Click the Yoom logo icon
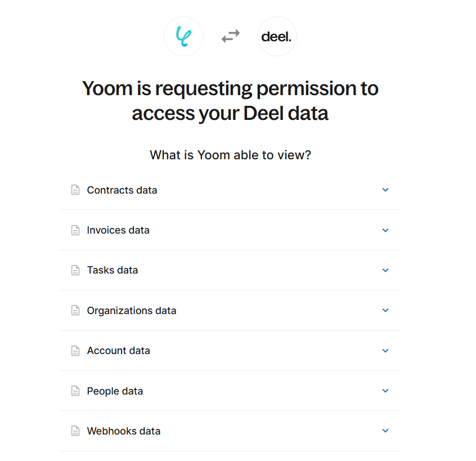The width and height of the screenshot is (476, 461). point(183,37)
